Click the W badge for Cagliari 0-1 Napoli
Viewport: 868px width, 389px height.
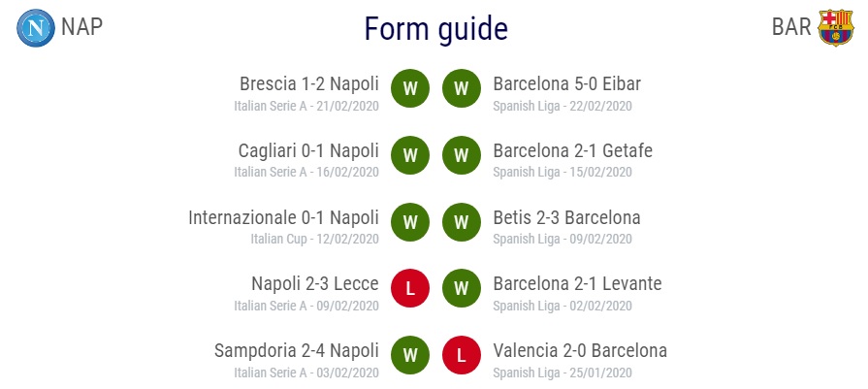(x=410, y=155)
